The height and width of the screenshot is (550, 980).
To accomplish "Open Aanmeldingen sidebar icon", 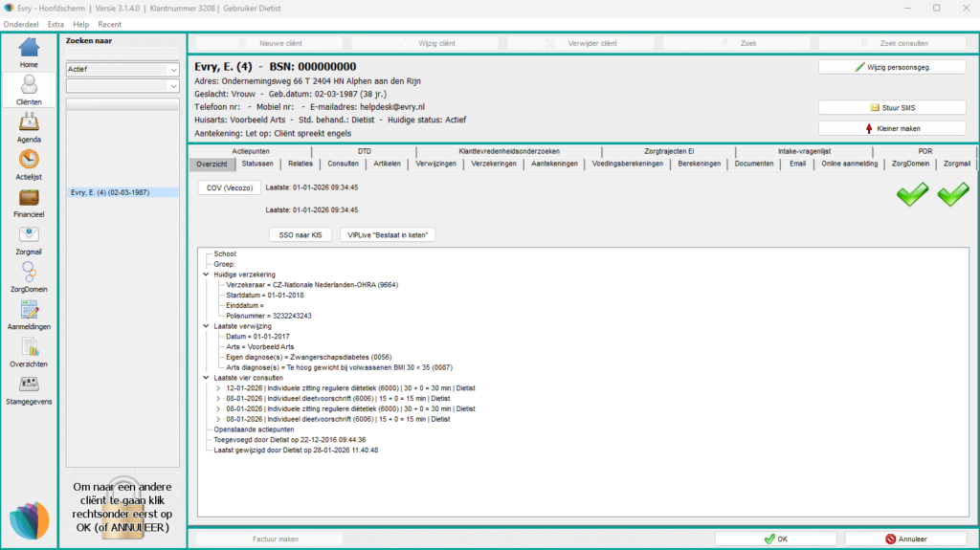I will (29, 315).
